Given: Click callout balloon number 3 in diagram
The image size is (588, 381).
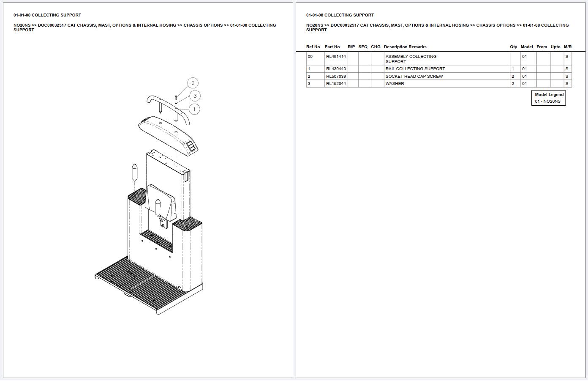Looking at the screenshot, I should [195, 96].
